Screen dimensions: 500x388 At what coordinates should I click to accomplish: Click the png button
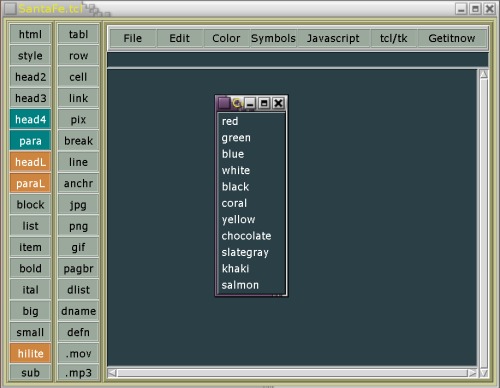tap(78, 226)
